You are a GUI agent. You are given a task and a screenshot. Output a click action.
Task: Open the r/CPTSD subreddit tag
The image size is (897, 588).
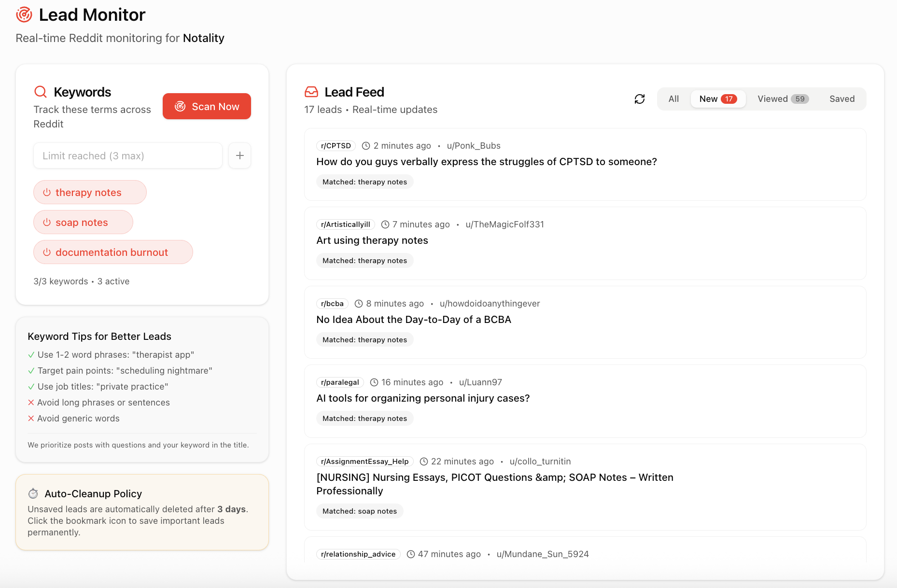point(336,146)
